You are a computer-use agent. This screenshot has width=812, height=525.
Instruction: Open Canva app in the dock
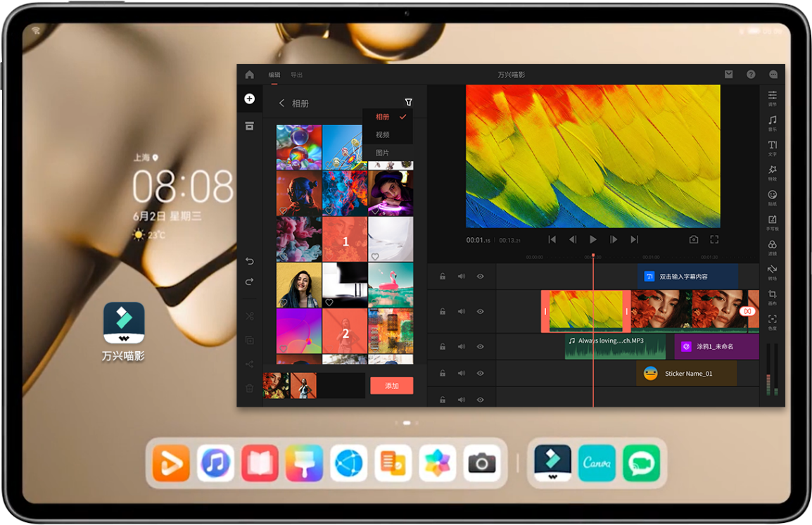pos(597,463)
